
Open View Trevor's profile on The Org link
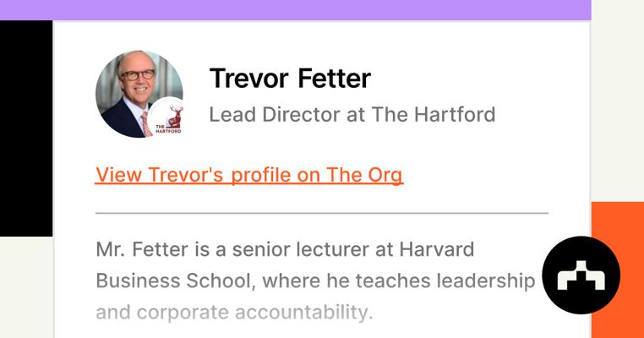pyautogui.click(x=249, y=175)
